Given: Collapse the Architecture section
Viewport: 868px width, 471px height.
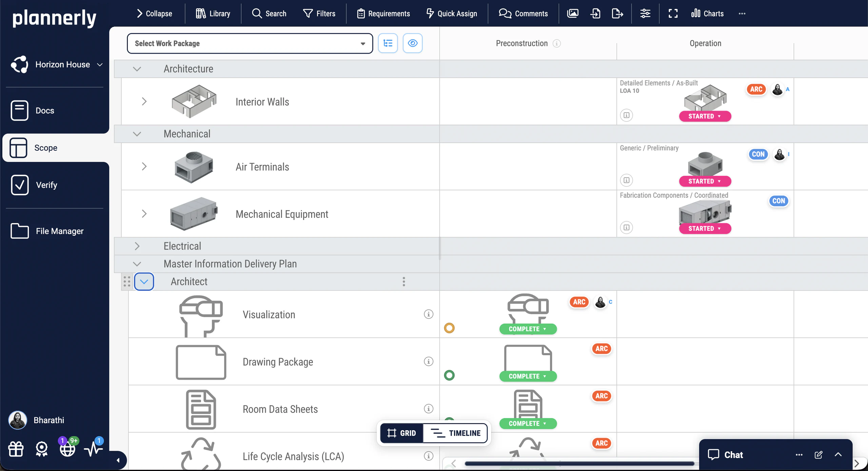Looking at the screenshot, I should coord(137,69).
